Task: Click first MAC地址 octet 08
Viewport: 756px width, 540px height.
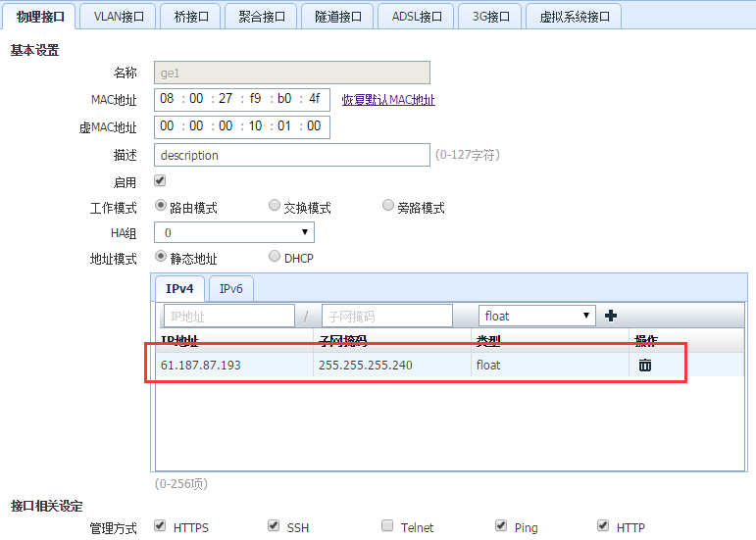Action: point(167,99)
